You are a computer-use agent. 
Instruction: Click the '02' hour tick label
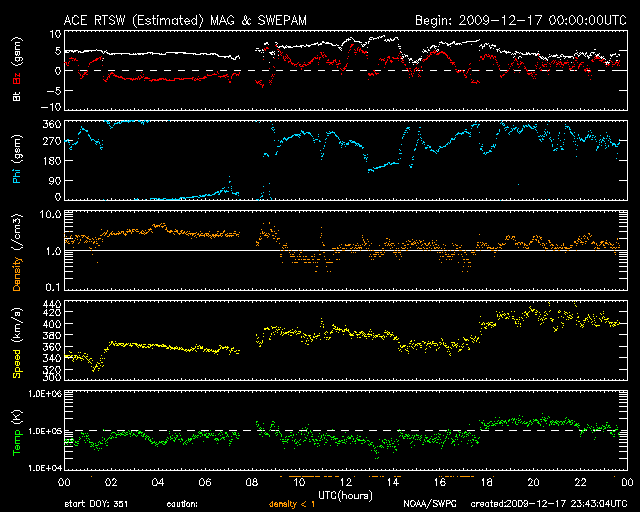[x=111, y=482]
